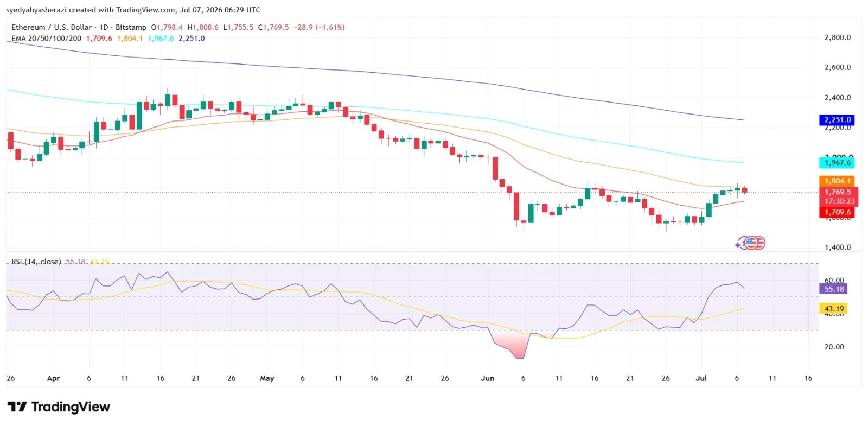
Task: Click the orange 1,804.1 price scale tag
Action: pos(837,181)
